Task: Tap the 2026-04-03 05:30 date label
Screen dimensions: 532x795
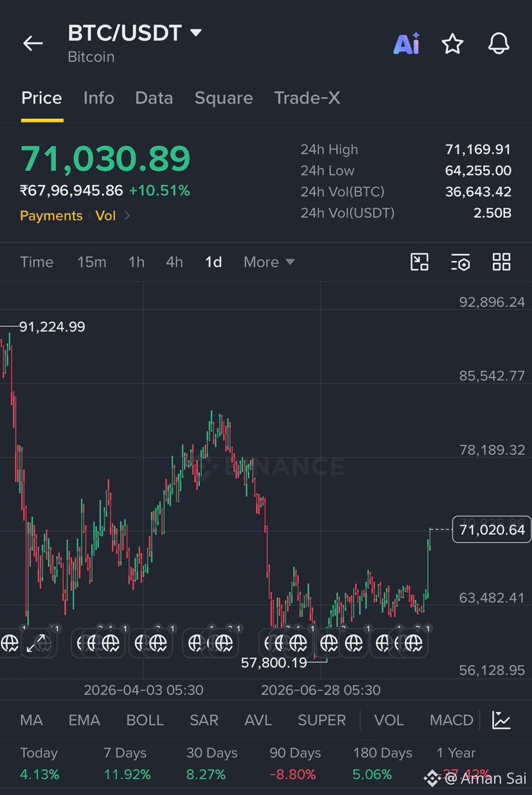Action: [x=143, y=690]
